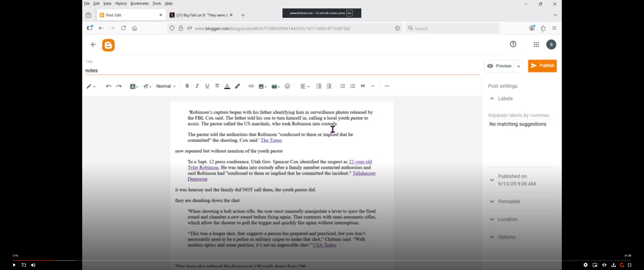This screenshot has width=644, height=270.
Task: Click the Blogger logo icon
Action: coord(108,45)
